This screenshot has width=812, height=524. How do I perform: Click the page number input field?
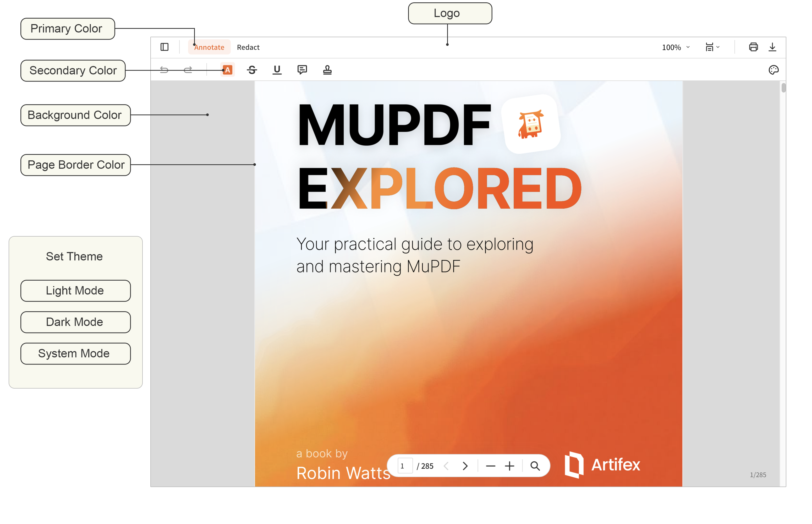[x=405, y=466]
